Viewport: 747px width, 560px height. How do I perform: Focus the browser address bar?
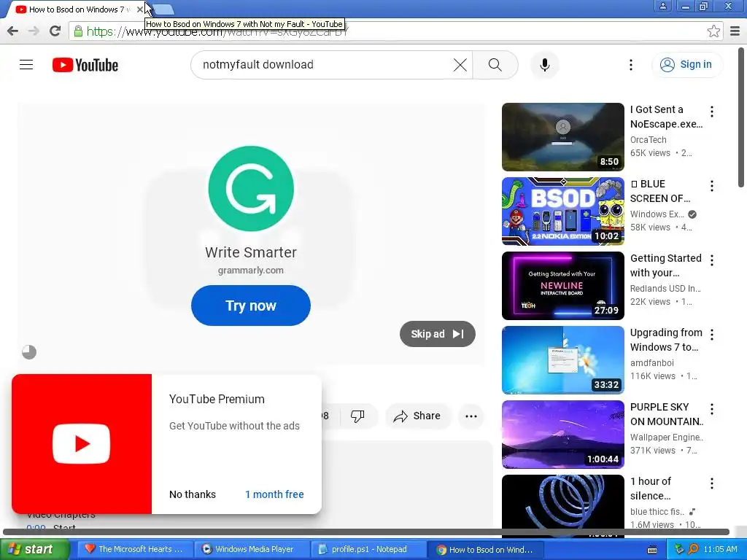395,31
